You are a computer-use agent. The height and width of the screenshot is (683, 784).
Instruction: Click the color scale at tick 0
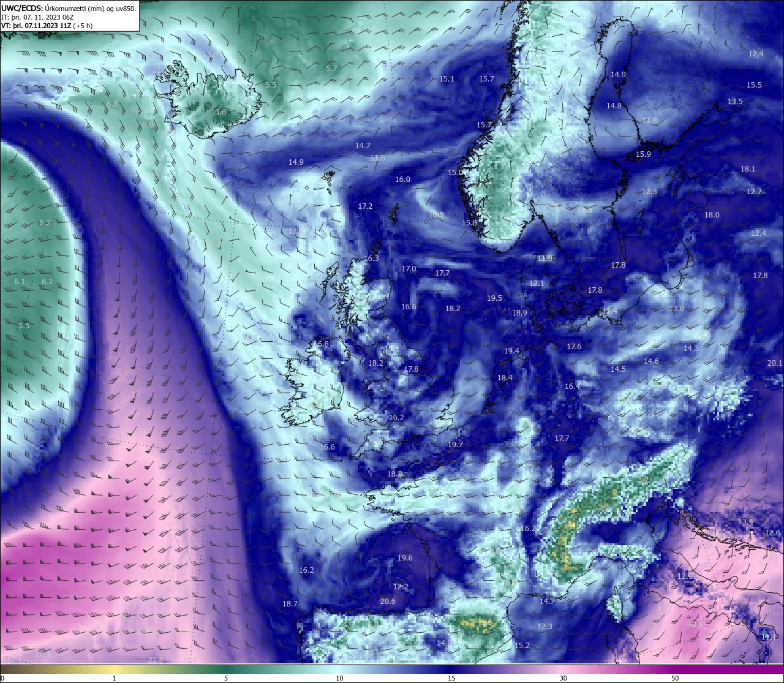pos(2,678)
